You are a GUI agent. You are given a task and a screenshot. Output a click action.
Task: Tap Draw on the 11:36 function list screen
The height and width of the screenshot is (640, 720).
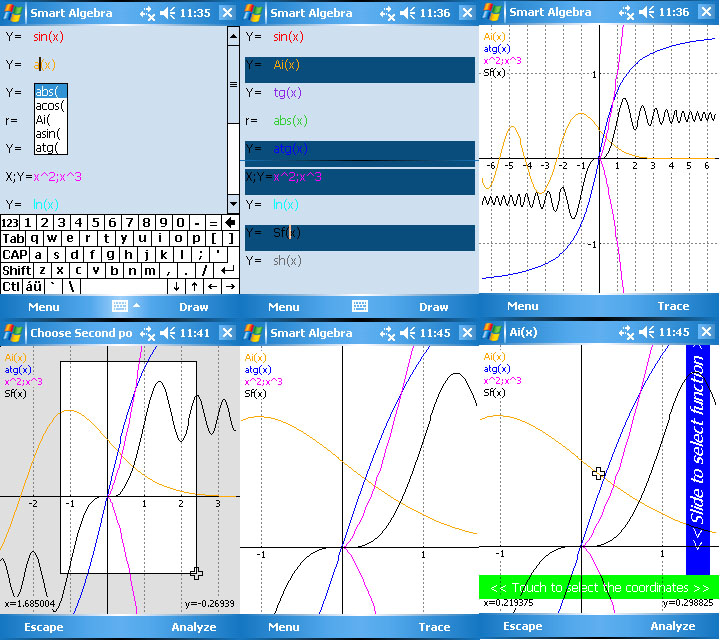point(433,307)
